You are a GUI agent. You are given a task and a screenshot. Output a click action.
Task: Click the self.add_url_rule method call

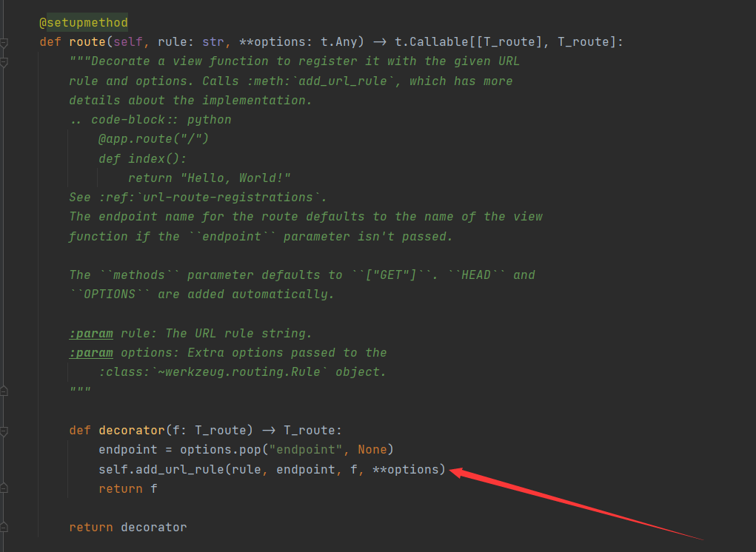pyautogui.click(x=163, y=469)
